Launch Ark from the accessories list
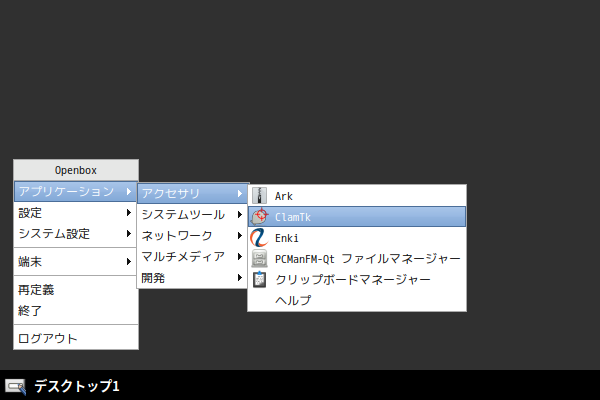The width and height of the screenshot is (600, 400). pyautogui.click(x=357, y=196)
